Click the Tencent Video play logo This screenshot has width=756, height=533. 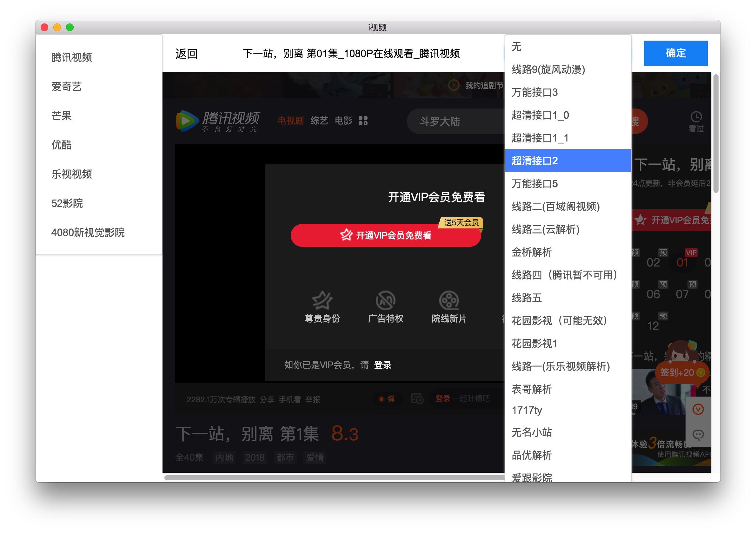pyautogui.click(x=187, y=121)
